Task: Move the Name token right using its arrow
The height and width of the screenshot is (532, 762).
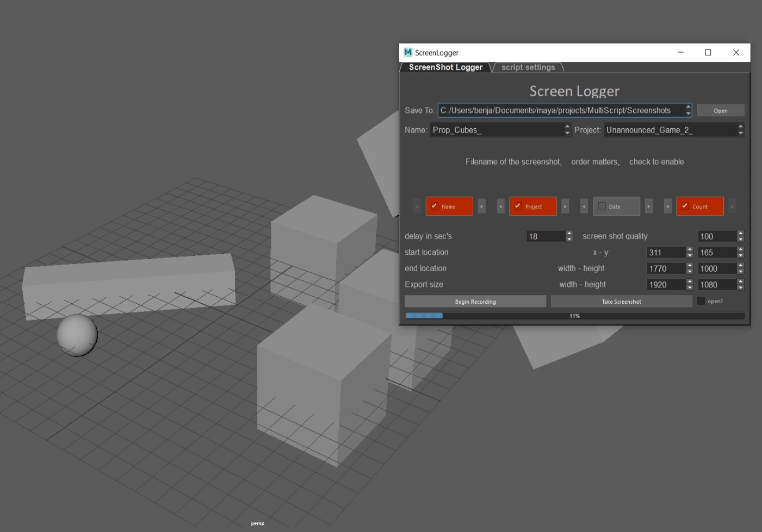Action: tap(482, 206)
